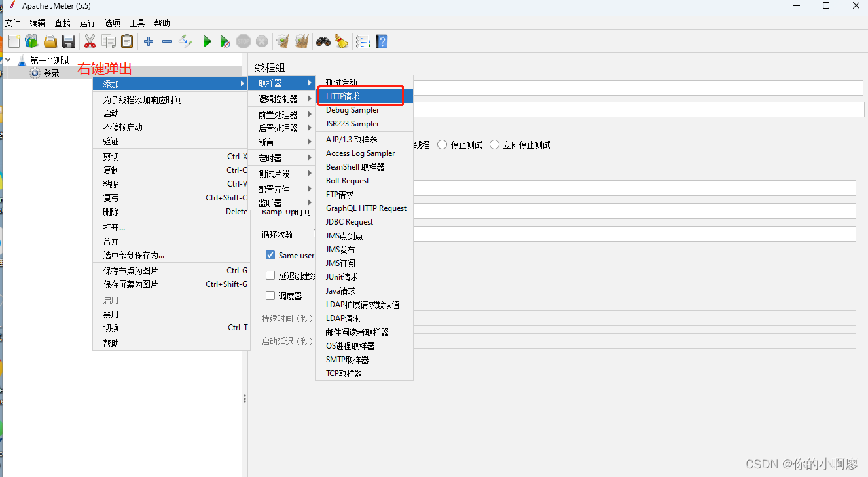
Task: Open the 前置处理器 submenu
Action: point(281,115)
